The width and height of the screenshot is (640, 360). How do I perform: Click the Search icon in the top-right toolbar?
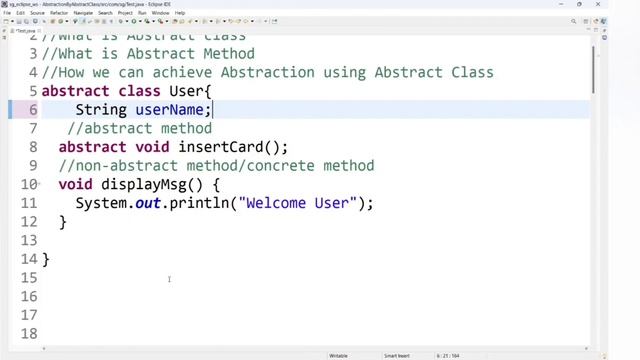(x=573, y=21)
